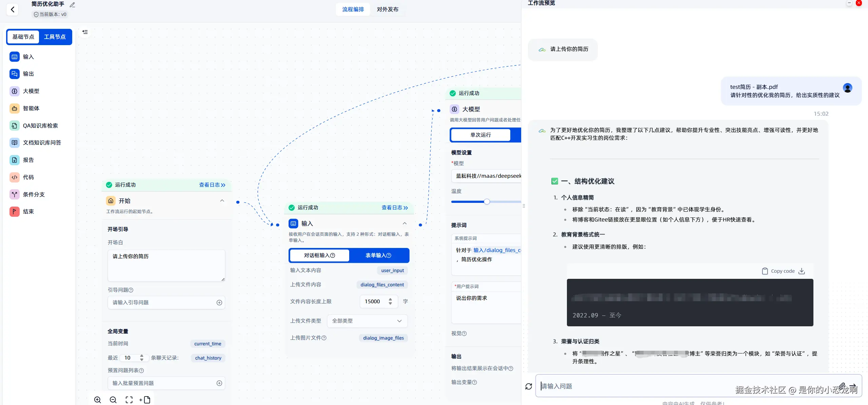Viewport: 868px width, 405px height.
Task: Click the 单次运行 button
Action: (x=480, y=135)
